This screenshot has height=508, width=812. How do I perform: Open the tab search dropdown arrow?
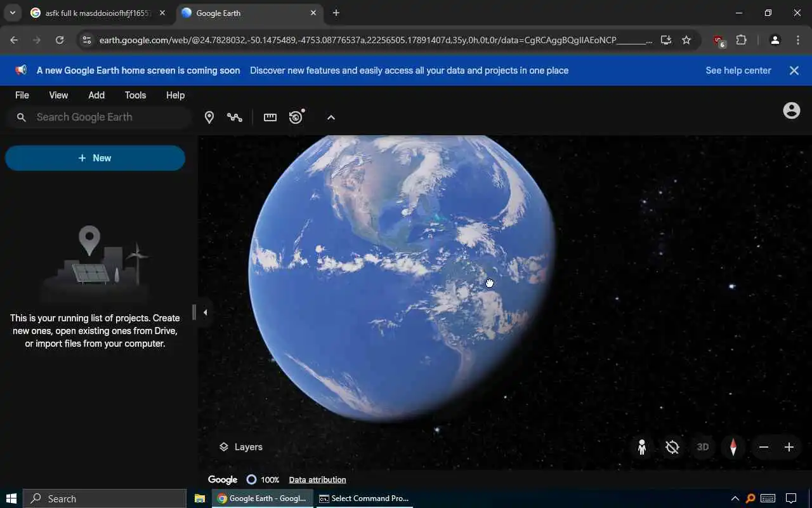pyautogui.click(x=12, y=13)
